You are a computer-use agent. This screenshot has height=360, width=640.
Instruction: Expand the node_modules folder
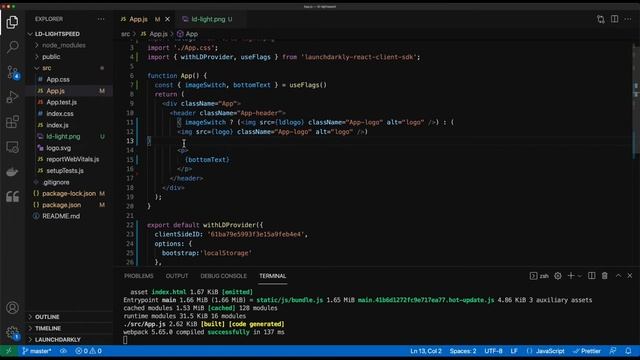coord(64,45)
